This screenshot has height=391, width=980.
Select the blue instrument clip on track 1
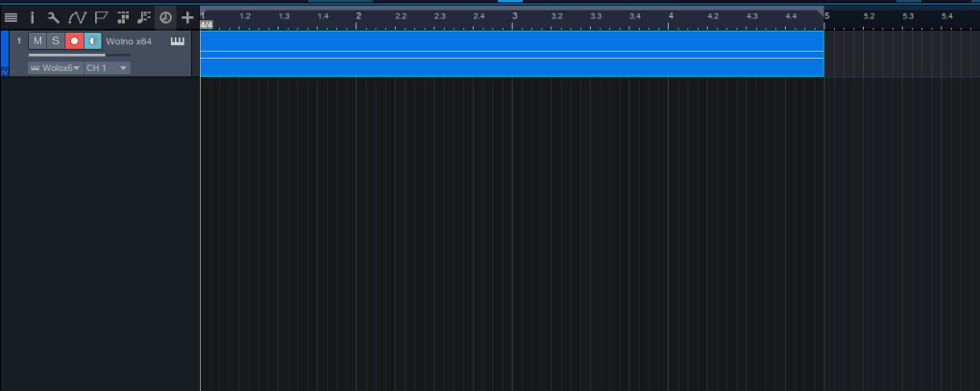point(512,54)
